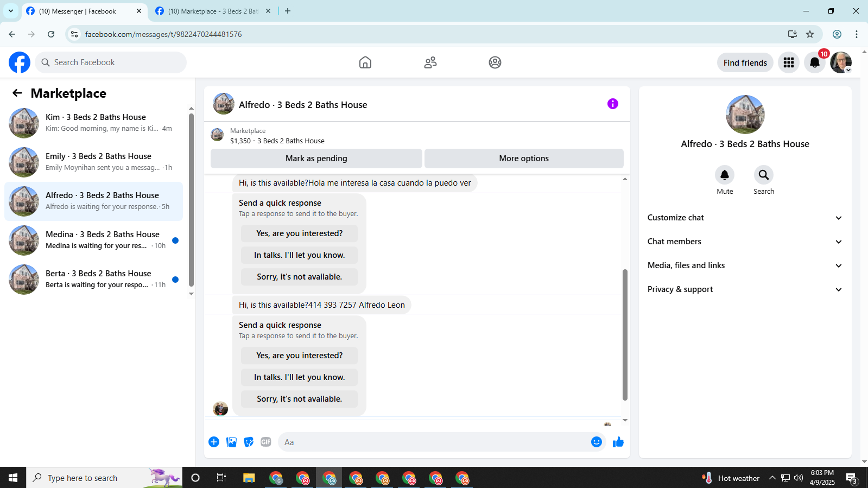Expand Chat members section
868x488 pixels.
(x=745, y=242)
